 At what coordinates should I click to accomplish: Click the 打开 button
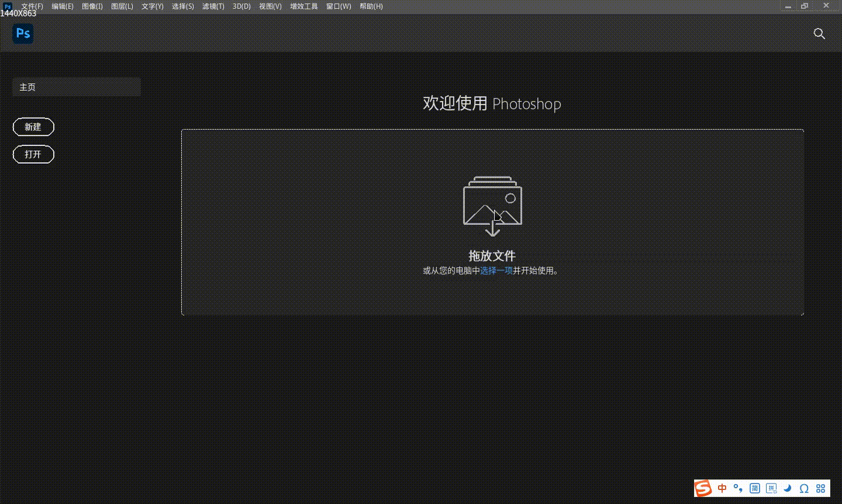click(x=33, y=154)
